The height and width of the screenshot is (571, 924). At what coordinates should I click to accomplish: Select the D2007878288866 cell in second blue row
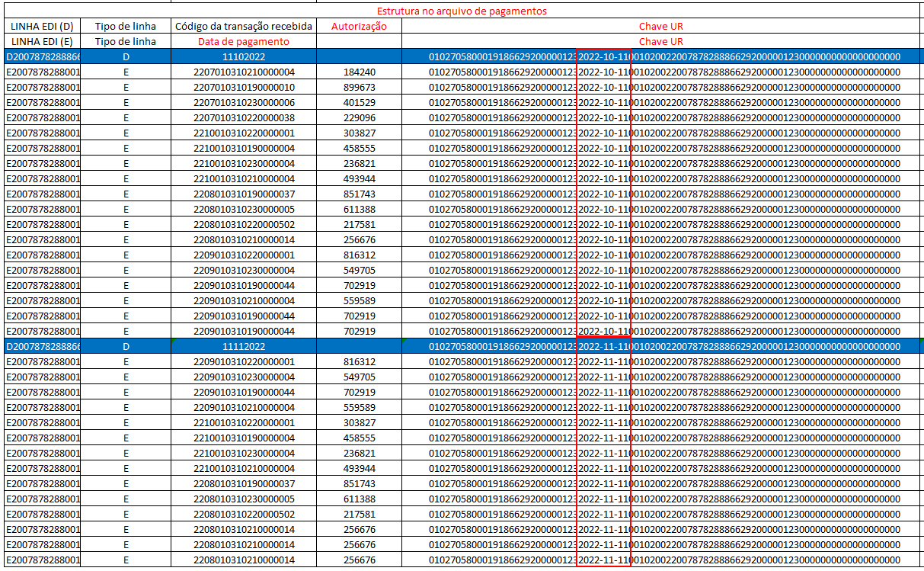[42, 346]
